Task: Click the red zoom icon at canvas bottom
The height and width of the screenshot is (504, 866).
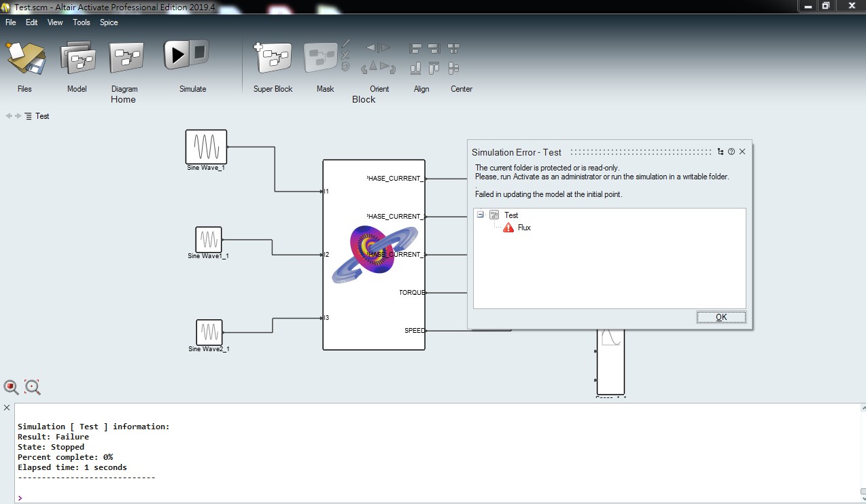Action: [11, 387]
